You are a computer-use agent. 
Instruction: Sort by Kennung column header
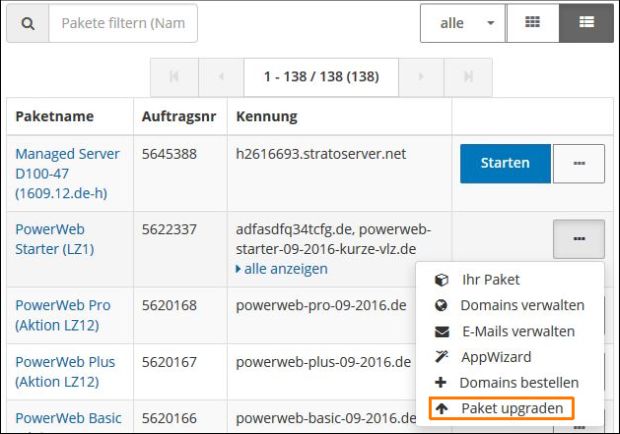tap(267, 117)
